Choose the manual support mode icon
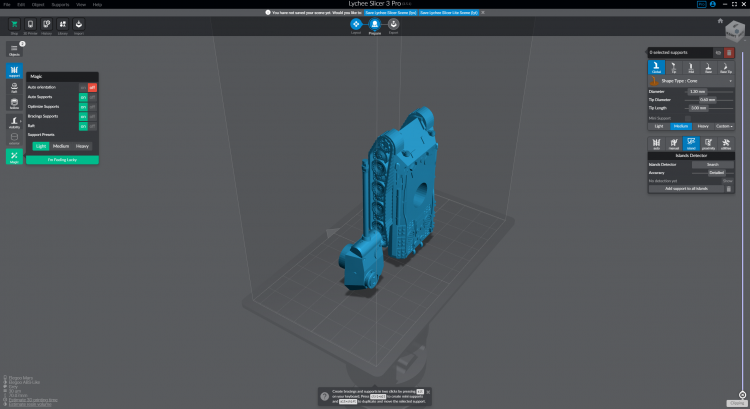 674,143
